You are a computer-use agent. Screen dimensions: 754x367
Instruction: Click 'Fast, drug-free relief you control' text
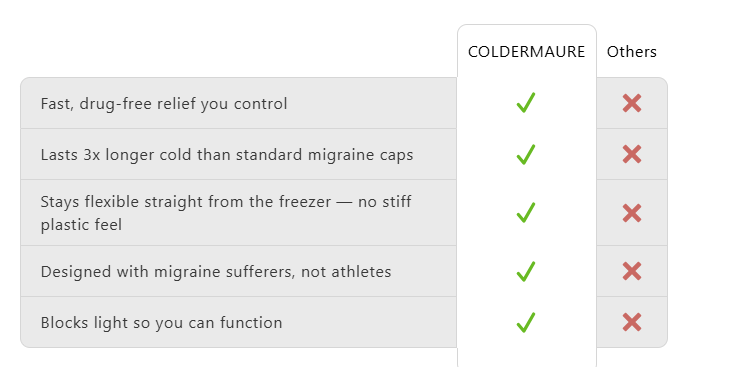coord(164,103)
